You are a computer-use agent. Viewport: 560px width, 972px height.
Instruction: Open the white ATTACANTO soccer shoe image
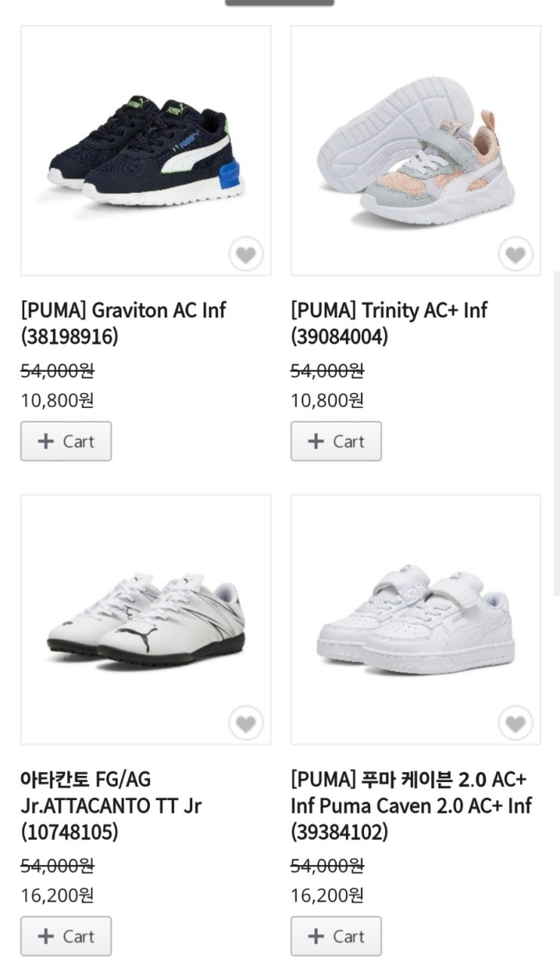[x=145, y=618]
